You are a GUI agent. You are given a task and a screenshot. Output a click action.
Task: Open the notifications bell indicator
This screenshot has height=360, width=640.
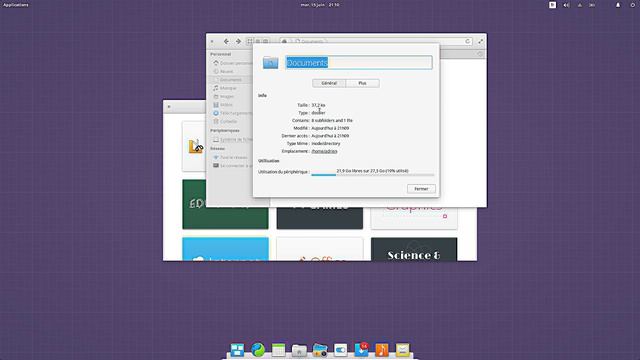coord(618,5)
